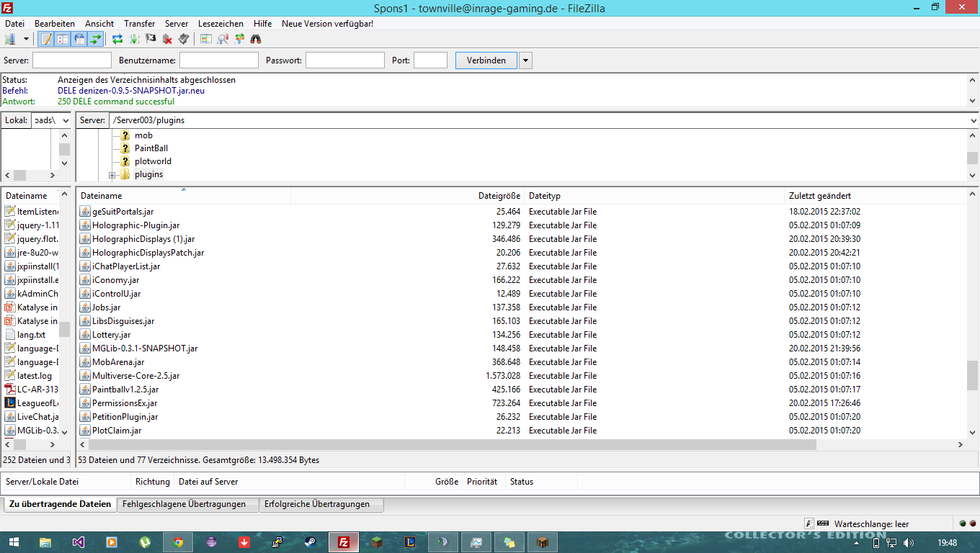
Task: Sort remote files by Dateigröße column
Action: coord(407,195)
